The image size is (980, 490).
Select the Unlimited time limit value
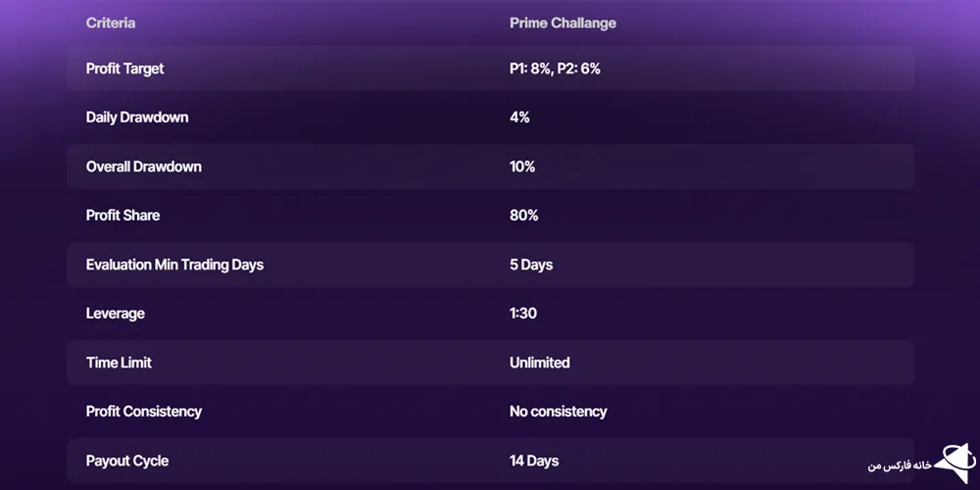tap(539, 363)
